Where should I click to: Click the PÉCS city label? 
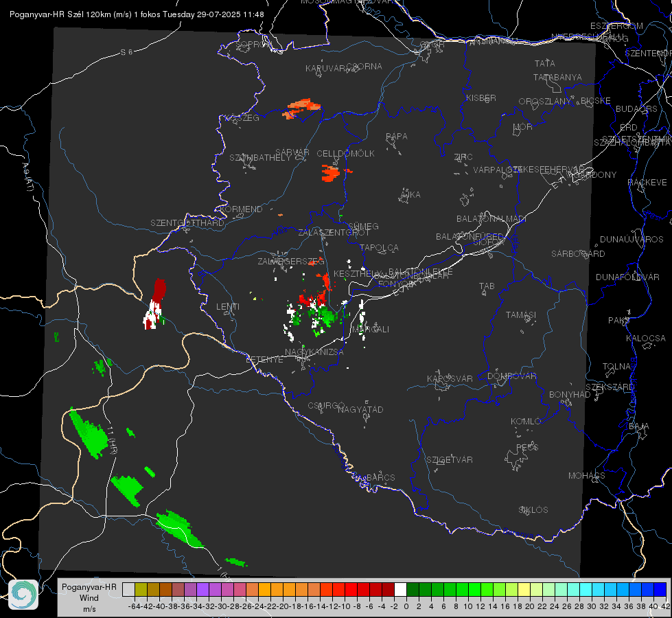pos(527,447)
